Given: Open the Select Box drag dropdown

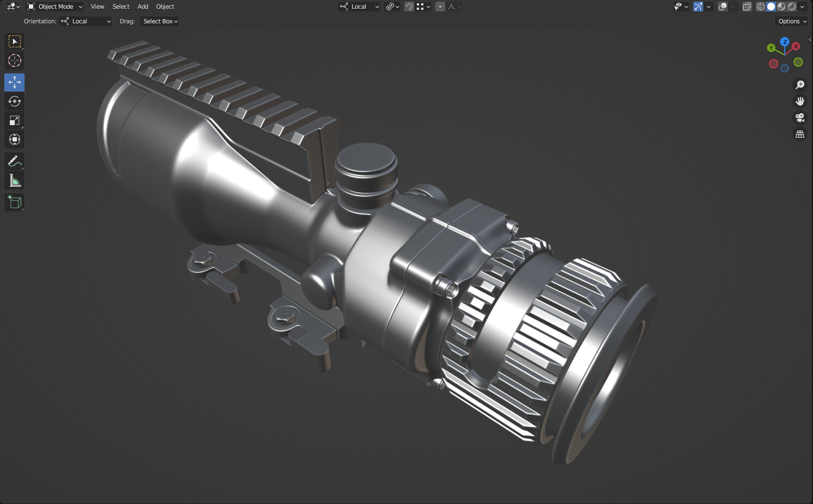Looking at the screenshot, I should pos(159,21).
